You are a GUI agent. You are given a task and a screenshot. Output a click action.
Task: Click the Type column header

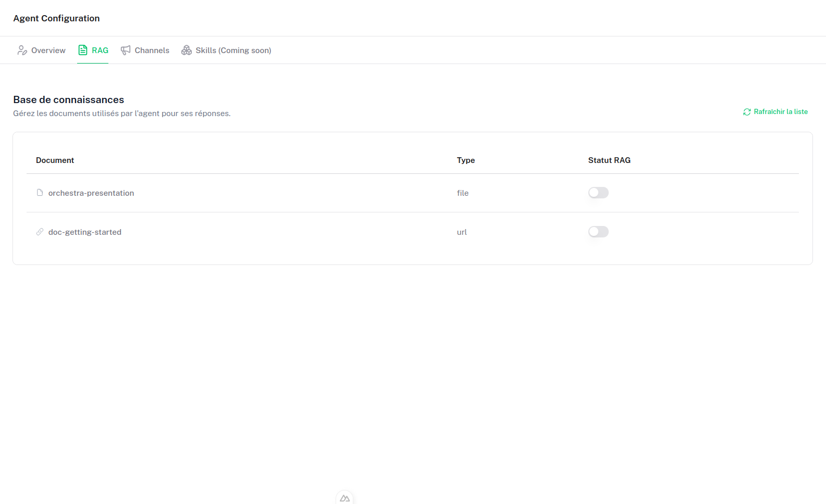click(x=465, y=160)
